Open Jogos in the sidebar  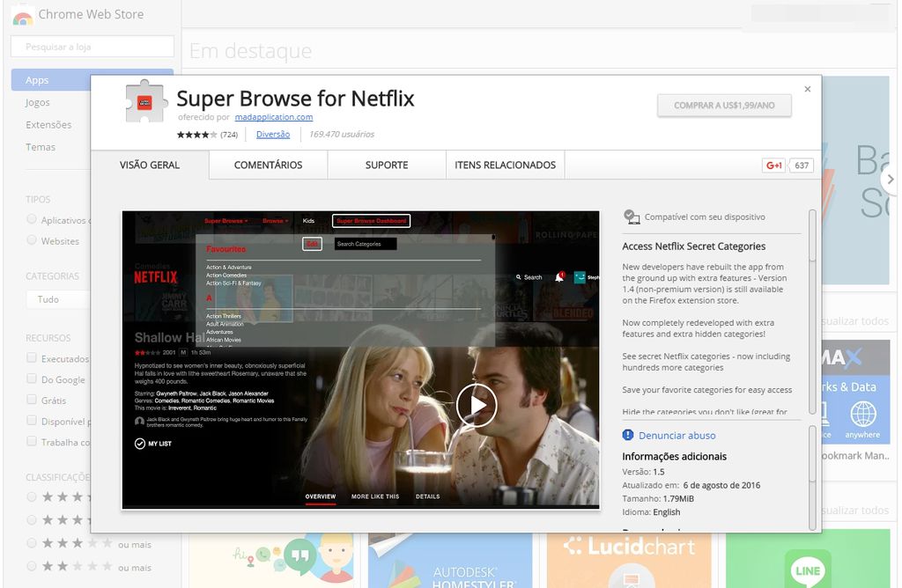[37, 102]
